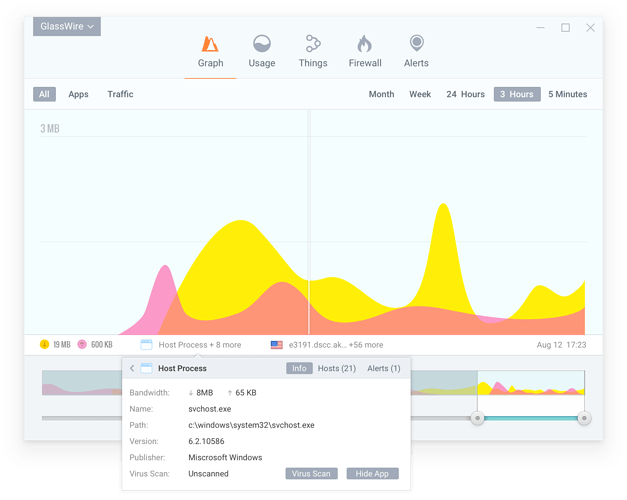Click the Virus Scan button
This screenshot has width=627, height=500.
click(x=311, y=474)
